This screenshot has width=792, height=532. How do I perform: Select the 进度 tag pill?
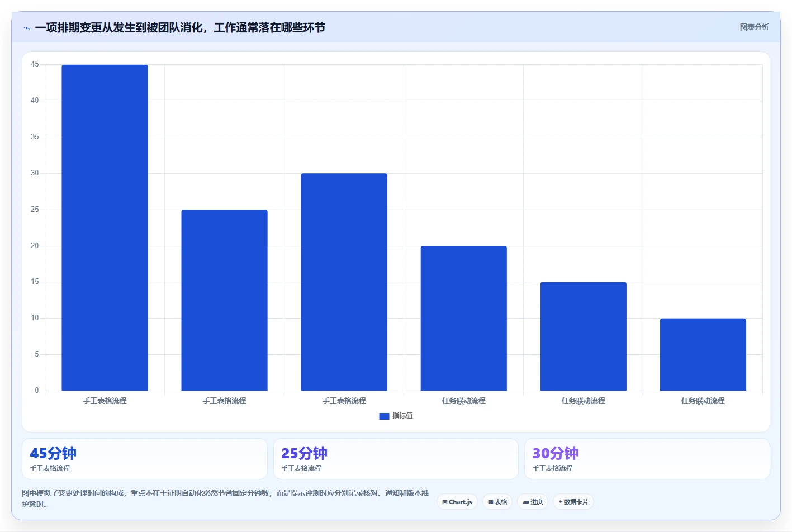click(x=533, y=502)
